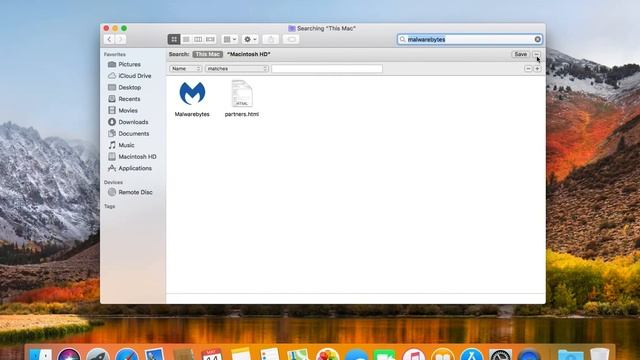This screenshot has height=360, width=640.
Task: Click the Save search button
Action: click(520, 54)
